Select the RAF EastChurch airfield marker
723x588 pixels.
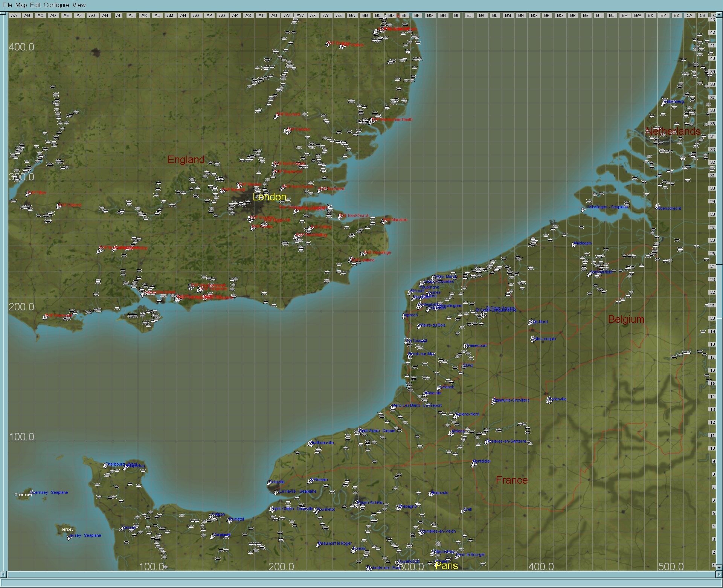coord(340,217)
